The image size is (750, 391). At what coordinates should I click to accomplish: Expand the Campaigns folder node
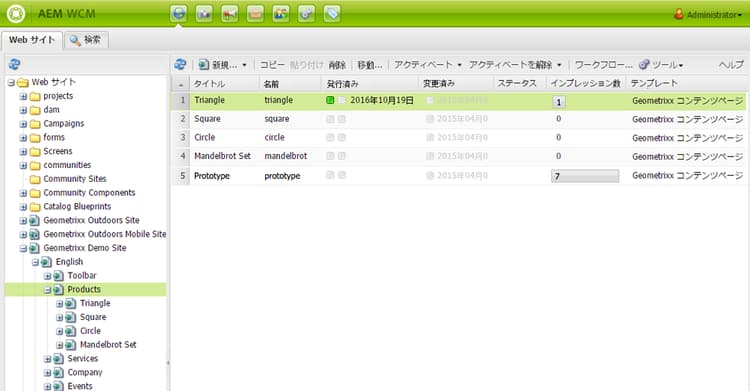pos(23,124)
